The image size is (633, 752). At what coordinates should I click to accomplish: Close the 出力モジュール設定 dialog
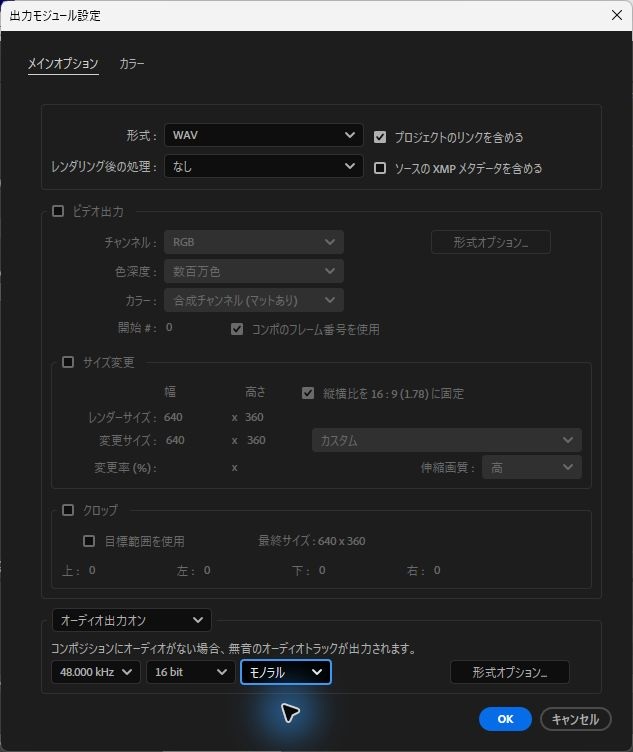tap(617, 15)
